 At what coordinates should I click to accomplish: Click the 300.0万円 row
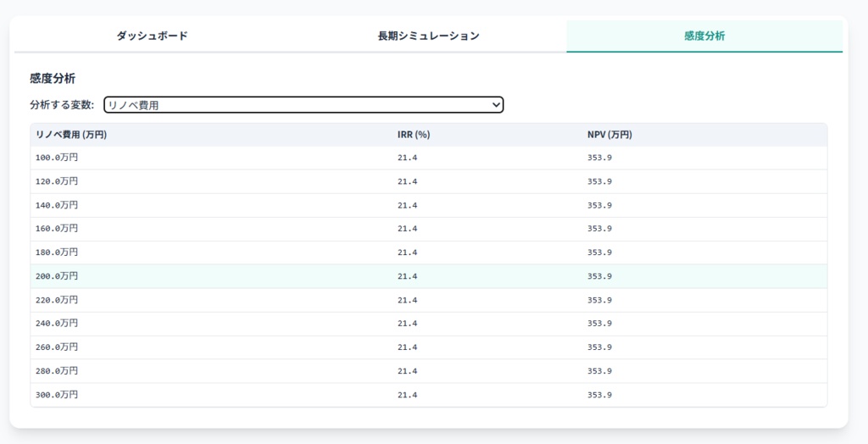tap(57, 395)
